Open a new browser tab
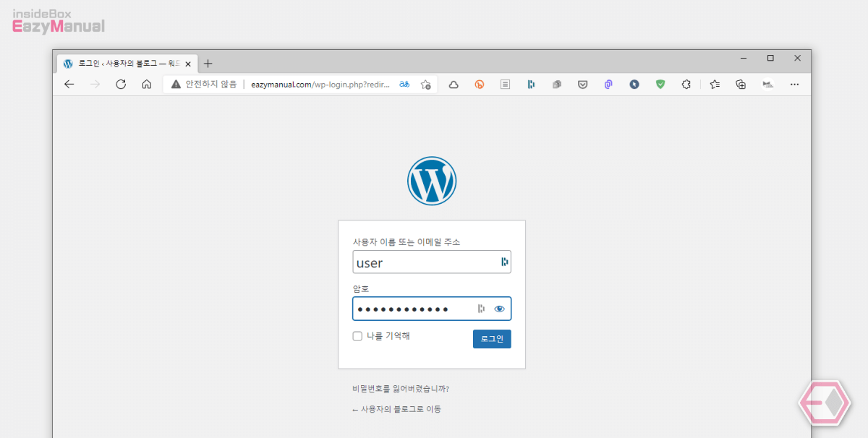Screen dimensions: 868x438 click(x=208, y=64)
